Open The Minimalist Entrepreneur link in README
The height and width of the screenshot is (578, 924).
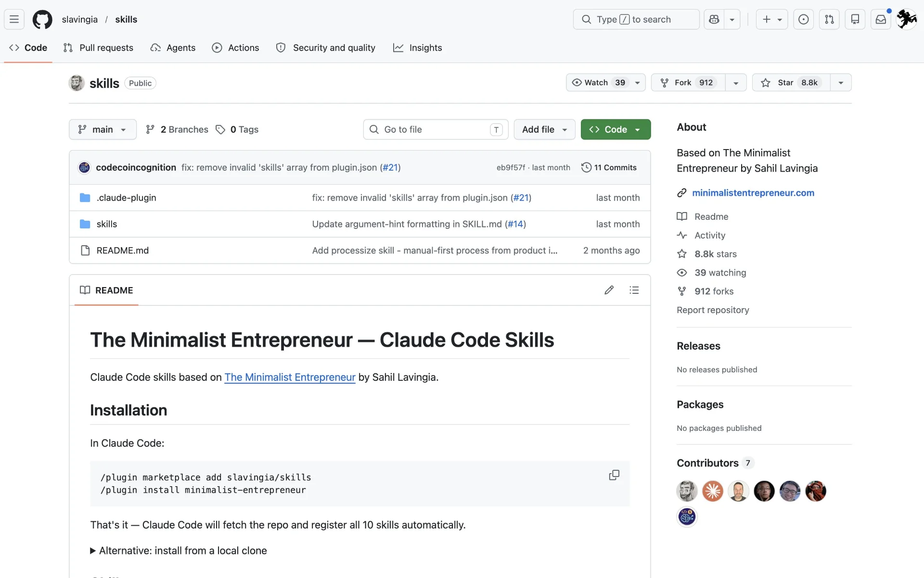[290, 377]
